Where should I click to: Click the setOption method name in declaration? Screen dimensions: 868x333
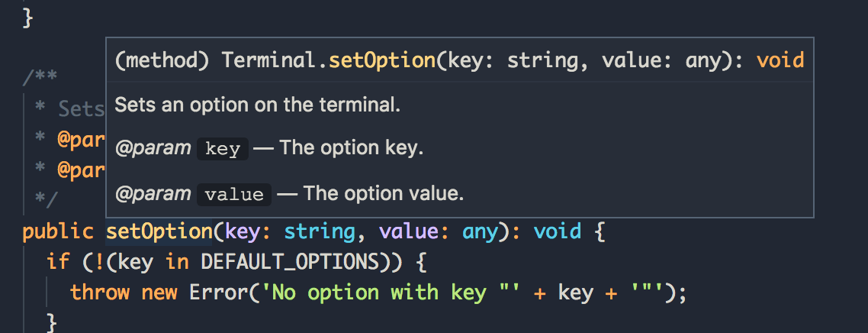point(159,231)
